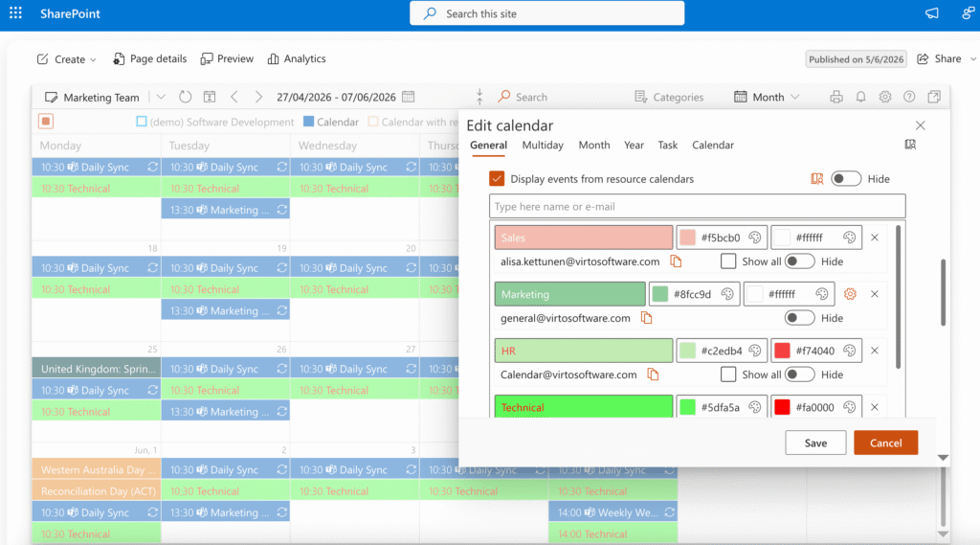Open calendar settings gear icon in toolbar
This screenshot has height=545, width=980.
click(x=885, y=97)
